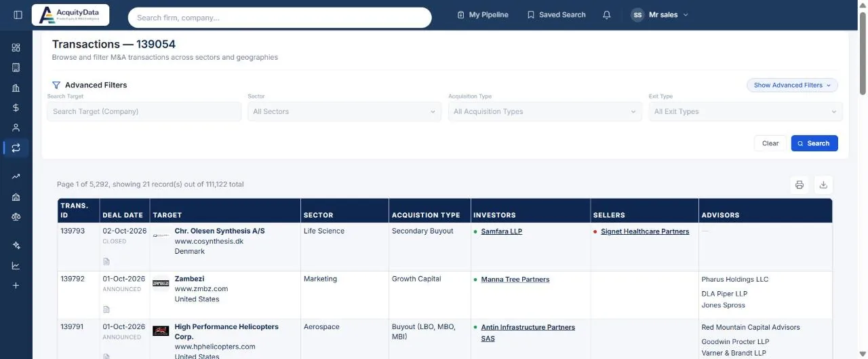Open the dollar sign funds icon
868x359 pixels.
[x=16, y=107]
